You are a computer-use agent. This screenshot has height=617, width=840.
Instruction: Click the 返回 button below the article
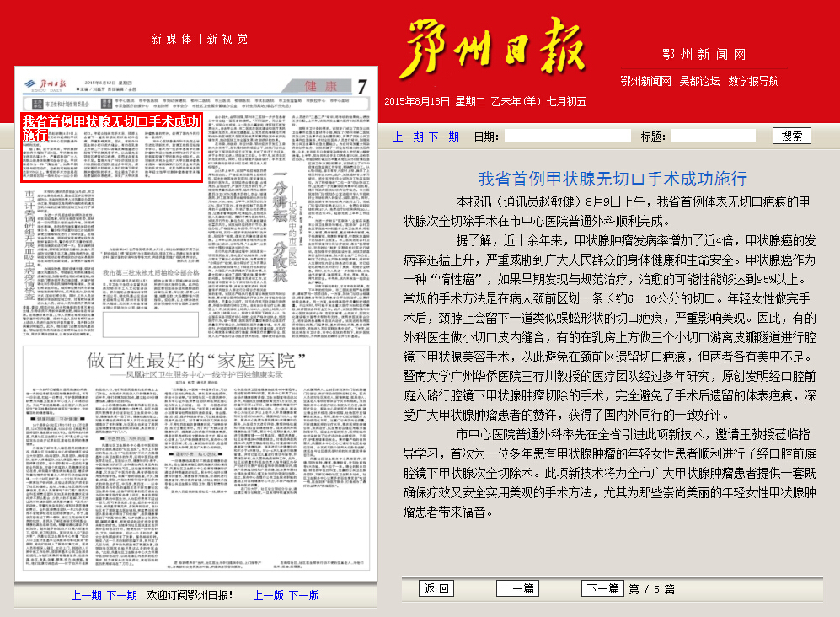(436, 588)
